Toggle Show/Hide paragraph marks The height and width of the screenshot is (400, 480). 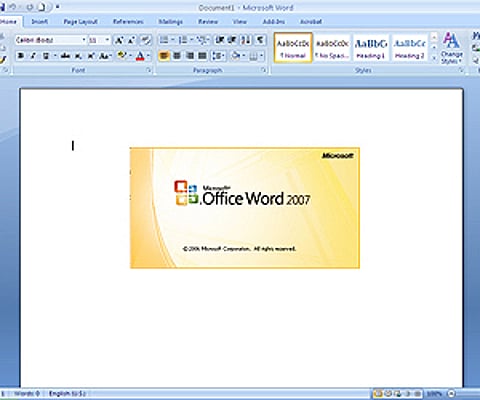point(260,40)
